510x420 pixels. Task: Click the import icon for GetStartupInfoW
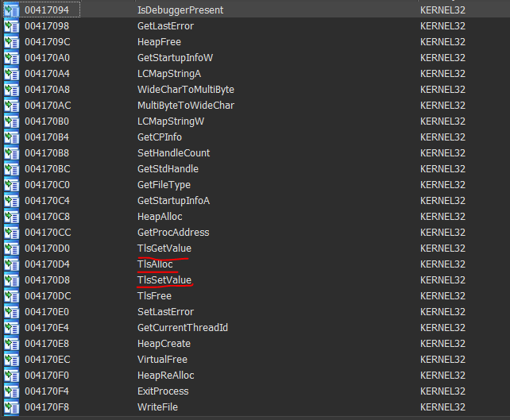(12, 58)
